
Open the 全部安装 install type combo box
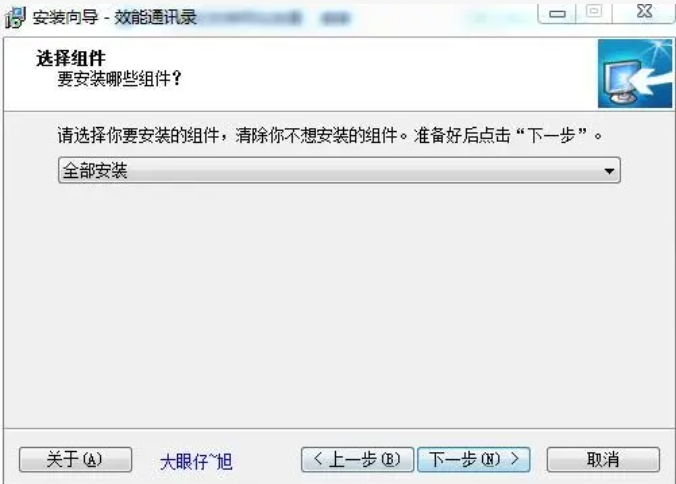coord(339,170)
